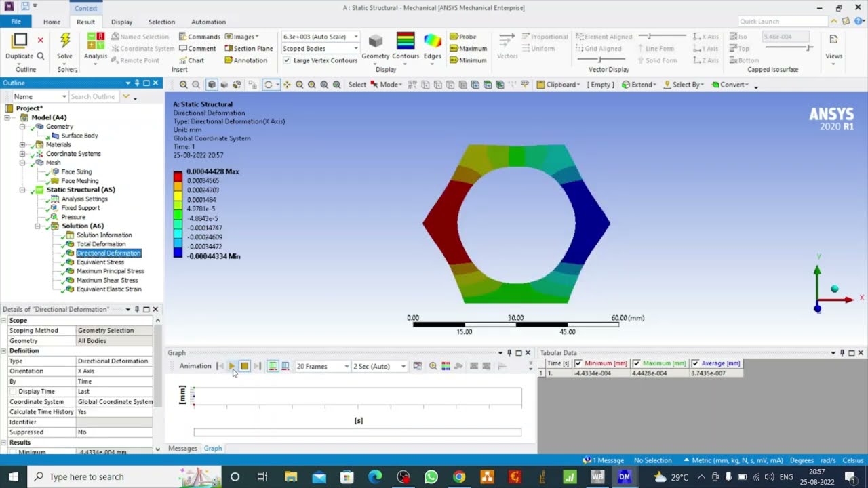868x488 pixels.
Task: Click the Solve lightning bolt icon
Action: (x=65, y=41)
